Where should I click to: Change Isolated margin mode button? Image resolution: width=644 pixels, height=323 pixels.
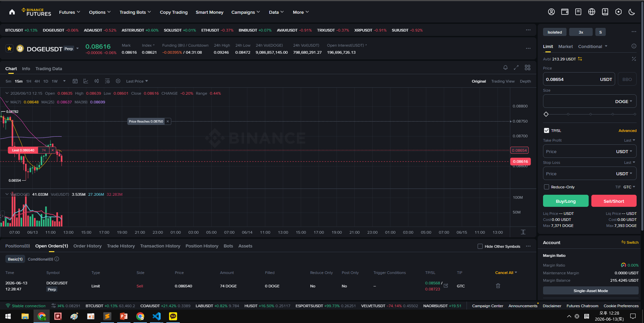coord(555,32)
